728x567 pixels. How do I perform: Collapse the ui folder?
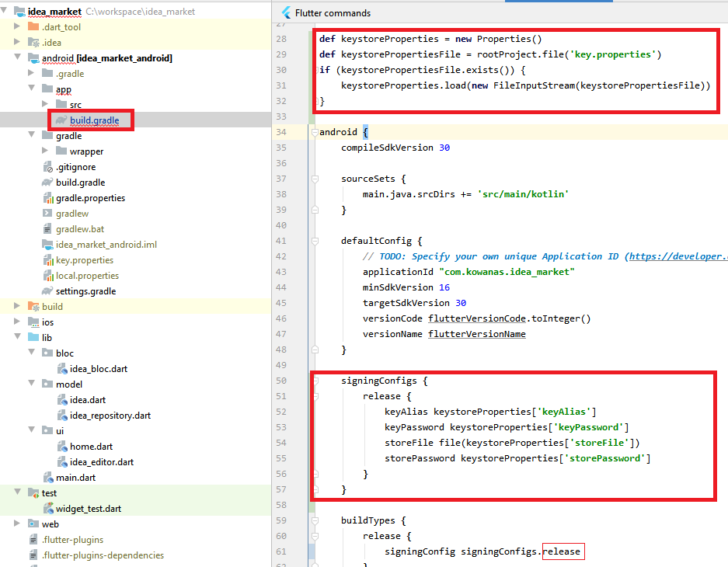click(x=32, y=430)
